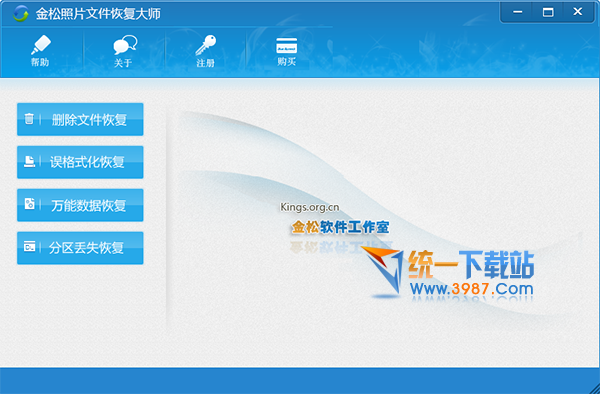Click the app logo in title bar

20,14
